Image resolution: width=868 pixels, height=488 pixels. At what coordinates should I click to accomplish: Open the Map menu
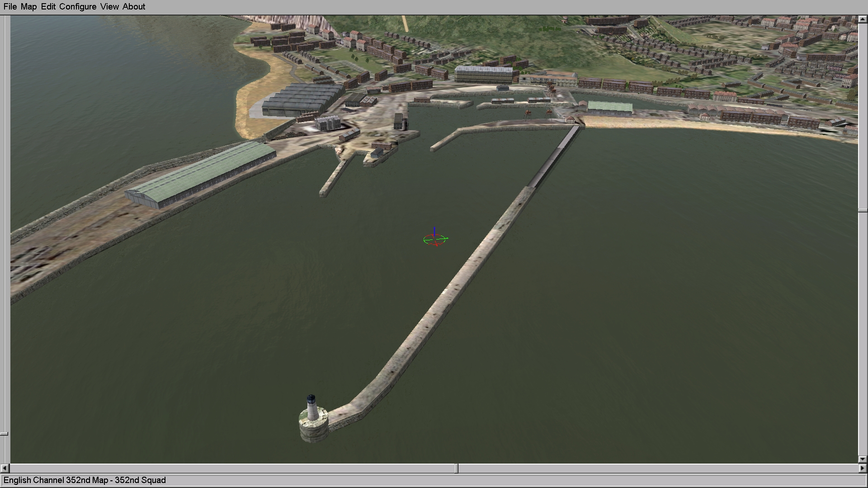pyautogui.click(x=28, y=7)
